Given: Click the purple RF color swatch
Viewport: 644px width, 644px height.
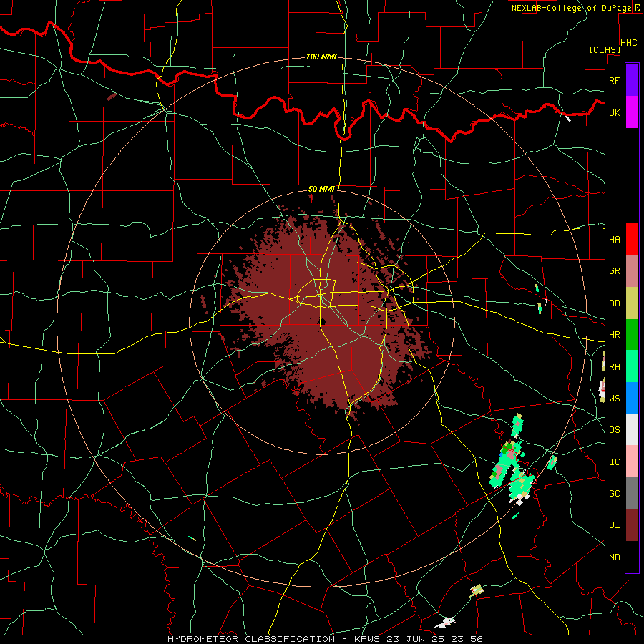Looking at the screenshot, I should point(632,80).
